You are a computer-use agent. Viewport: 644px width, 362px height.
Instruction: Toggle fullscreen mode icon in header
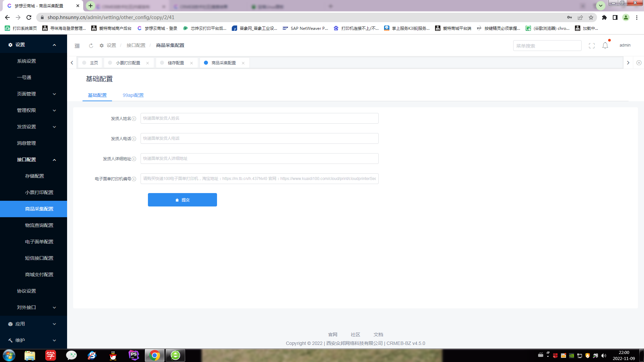tap(592, 46)
